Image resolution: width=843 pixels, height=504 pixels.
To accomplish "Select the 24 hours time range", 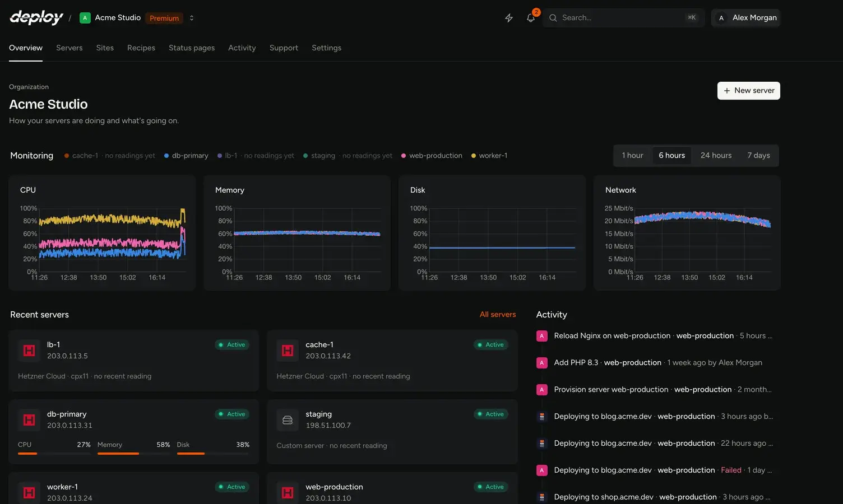I will tap(716, 156).
